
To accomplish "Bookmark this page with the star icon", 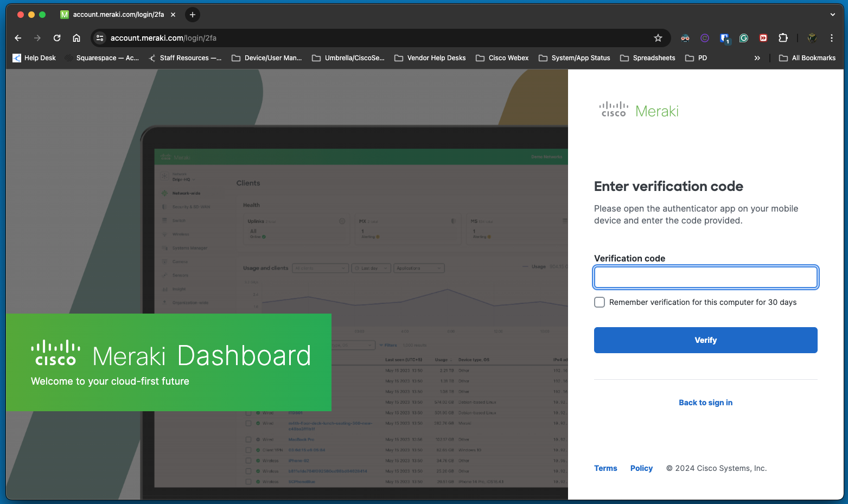I will [658, 38].
